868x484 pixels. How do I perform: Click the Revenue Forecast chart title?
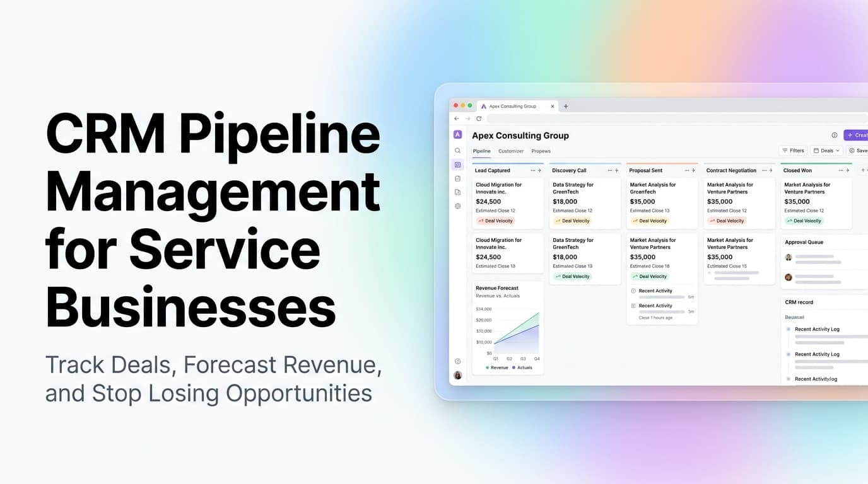[497, 288]
